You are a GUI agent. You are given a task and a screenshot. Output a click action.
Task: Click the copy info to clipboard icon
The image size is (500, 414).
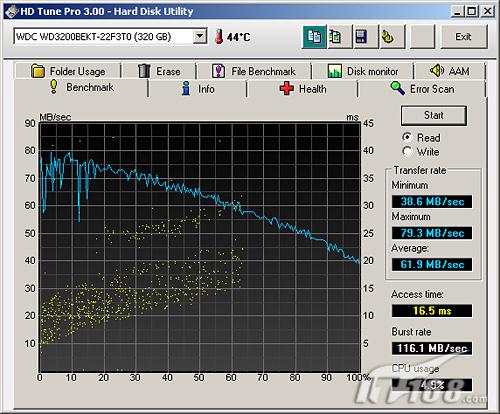click(x=314, y=36)
